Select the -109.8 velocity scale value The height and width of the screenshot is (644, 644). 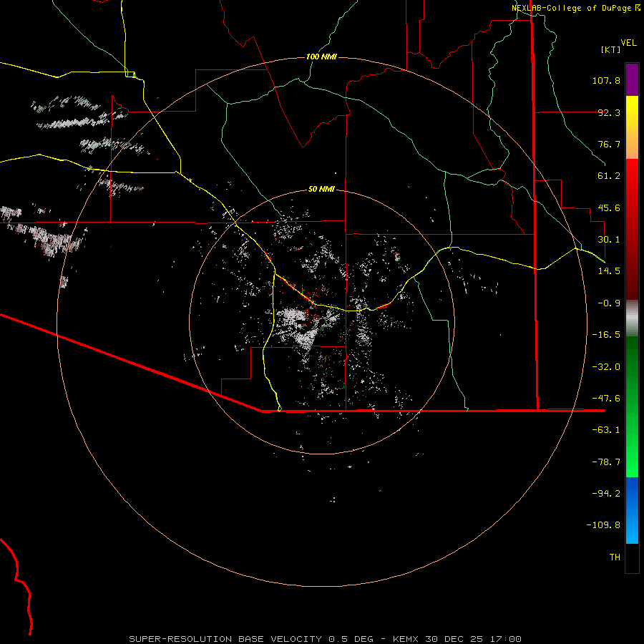coord(603,525)
